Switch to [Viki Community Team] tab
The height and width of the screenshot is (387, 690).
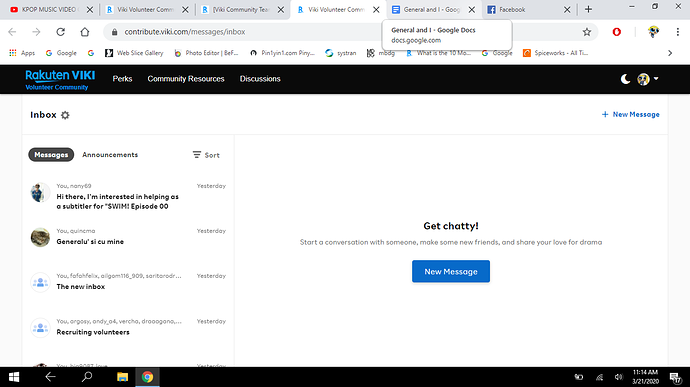pos(242,9)
